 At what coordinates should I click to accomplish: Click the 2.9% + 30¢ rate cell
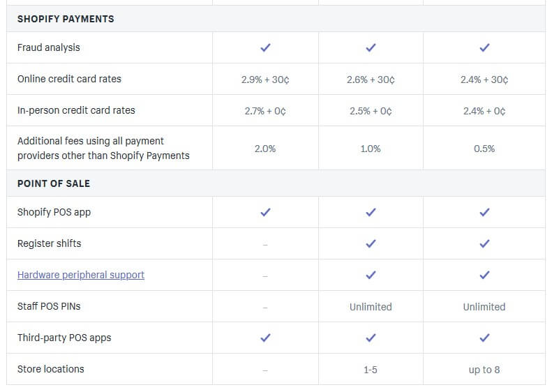coord(265,80)
